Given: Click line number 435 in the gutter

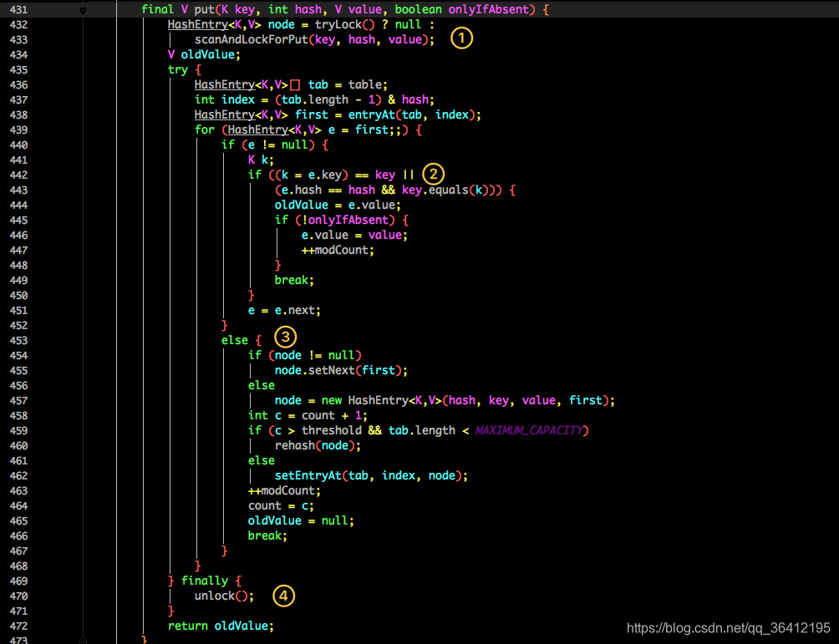Looking at the screenshot, I should pyautogui.click(x=18, y=69).
